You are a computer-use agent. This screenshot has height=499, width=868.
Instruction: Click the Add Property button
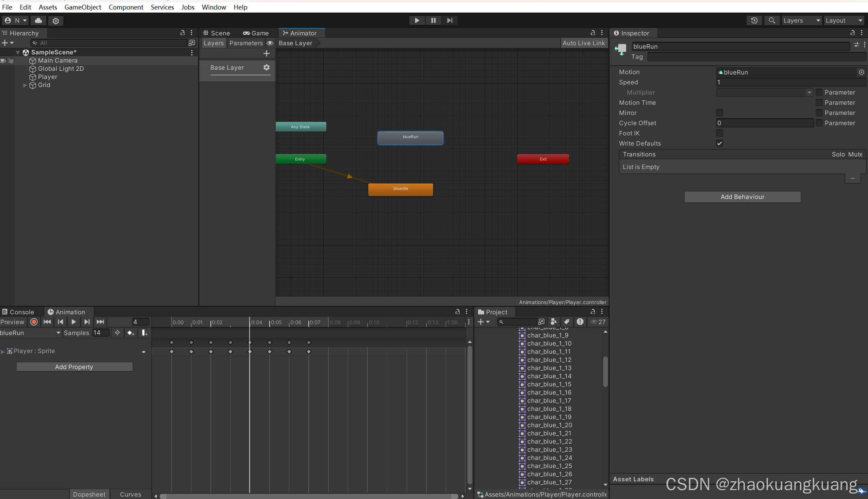[x=74, y=367]
